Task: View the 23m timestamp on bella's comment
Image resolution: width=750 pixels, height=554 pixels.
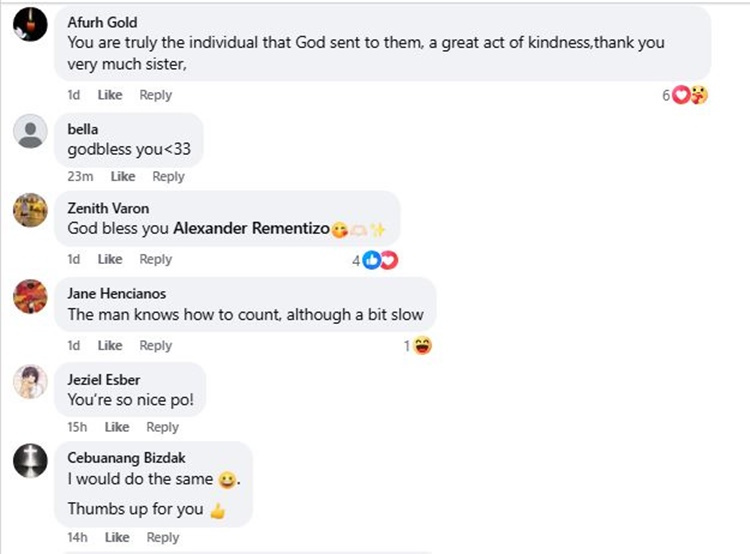Action: coord(80,177)
